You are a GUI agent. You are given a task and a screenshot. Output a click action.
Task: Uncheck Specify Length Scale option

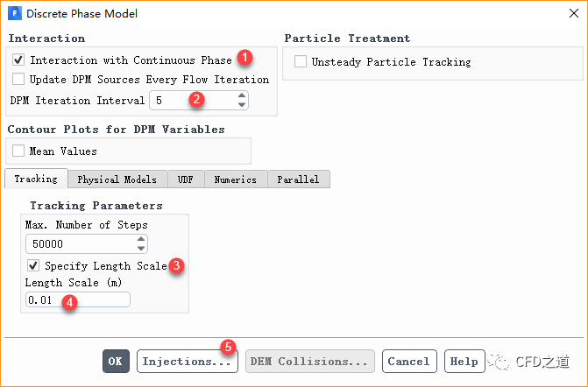tap(33, 265)
